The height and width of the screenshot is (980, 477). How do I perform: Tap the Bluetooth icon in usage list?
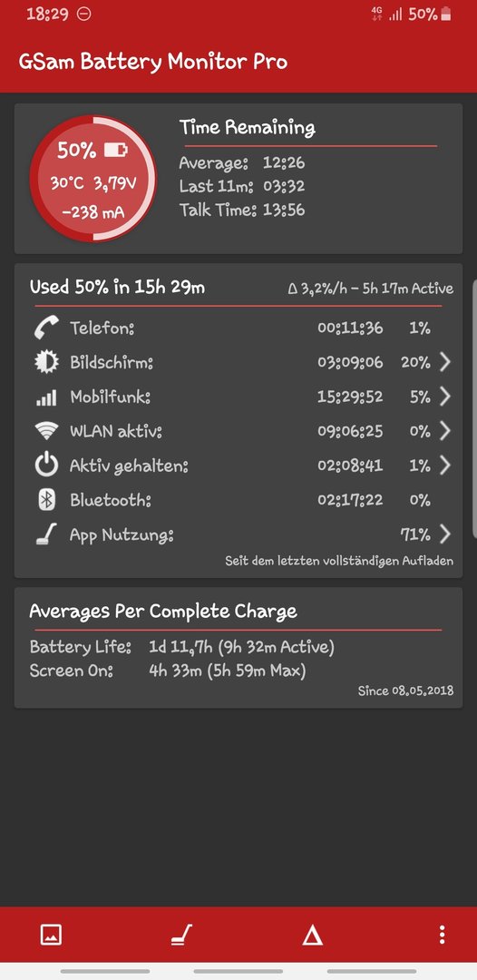[46, 500]
